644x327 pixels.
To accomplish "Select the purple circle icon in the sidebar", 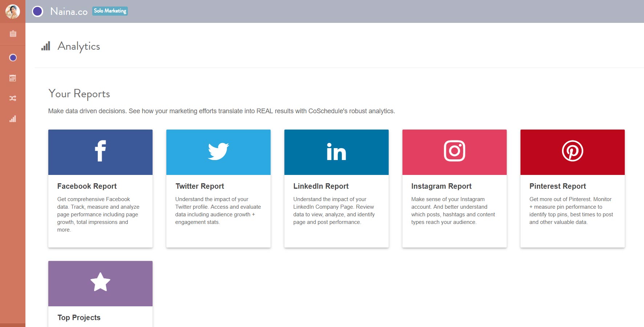I will [13, 58].
